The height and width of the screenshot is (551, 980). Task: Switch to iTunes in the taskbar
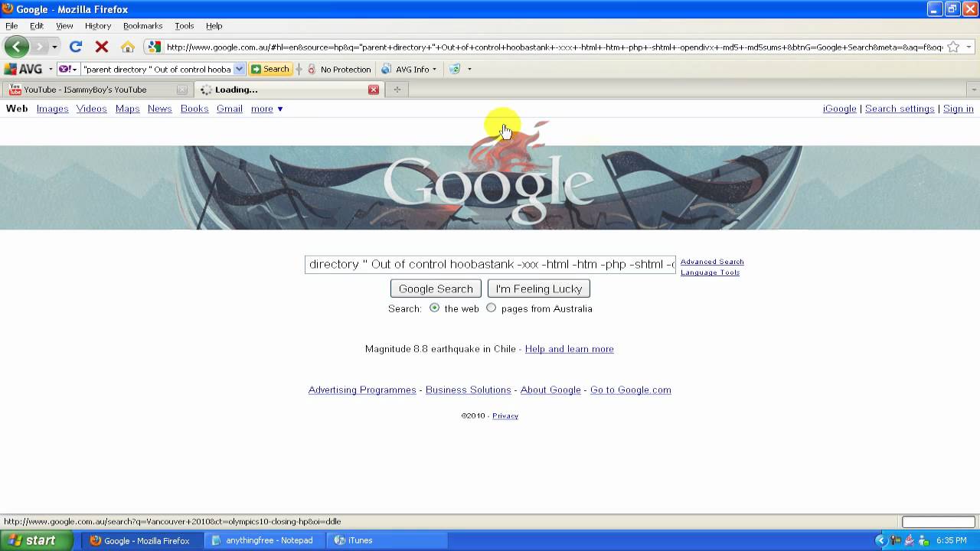(388, 540)
